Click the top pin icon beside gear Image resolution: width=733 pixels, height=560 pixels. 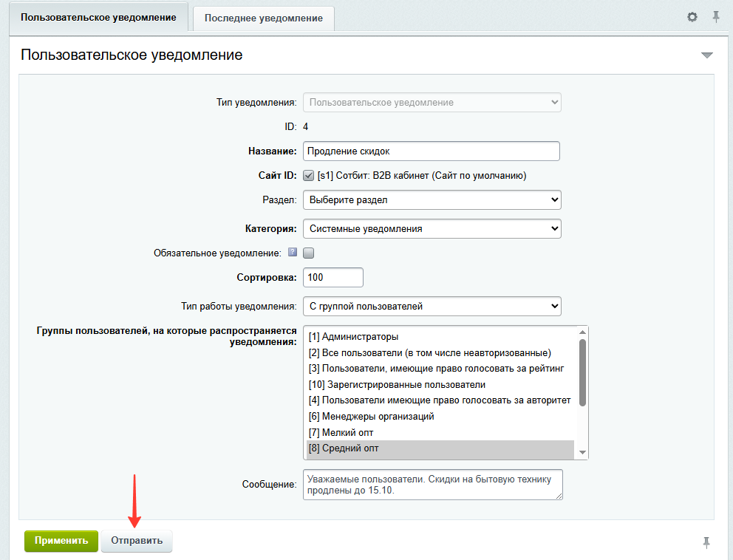click(x=716, y=17)
